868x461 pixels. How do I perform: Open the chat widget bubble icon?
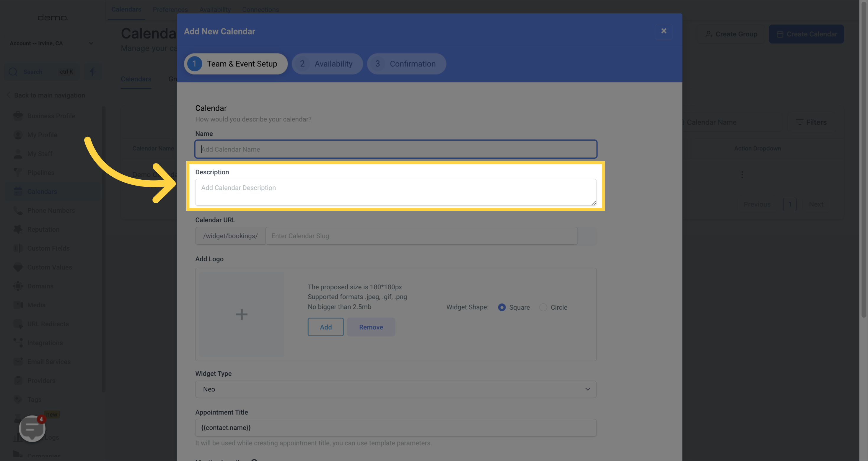(x=32, y=428)
